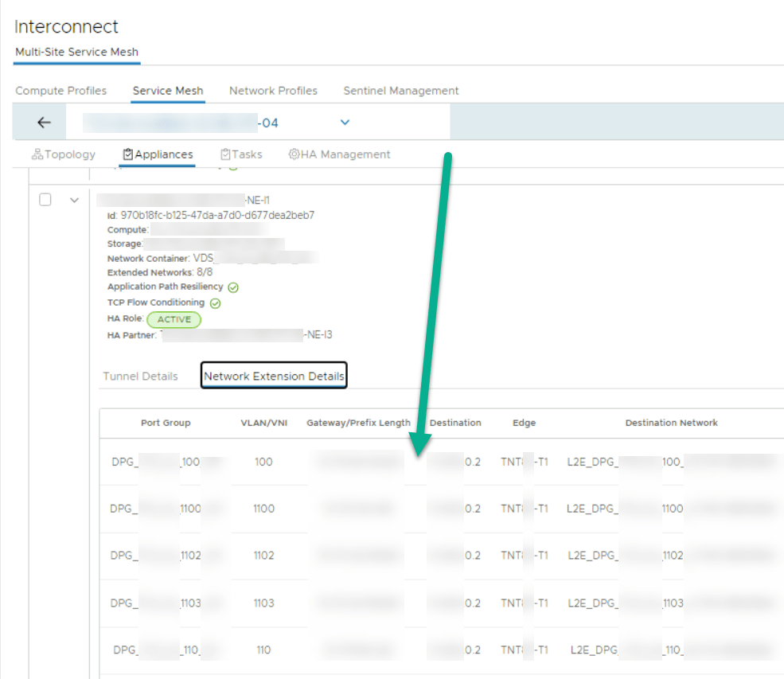The image size is (784, 679).
Task: Go to the Sentinel Management tab
Action: click(x=401, y=91)
